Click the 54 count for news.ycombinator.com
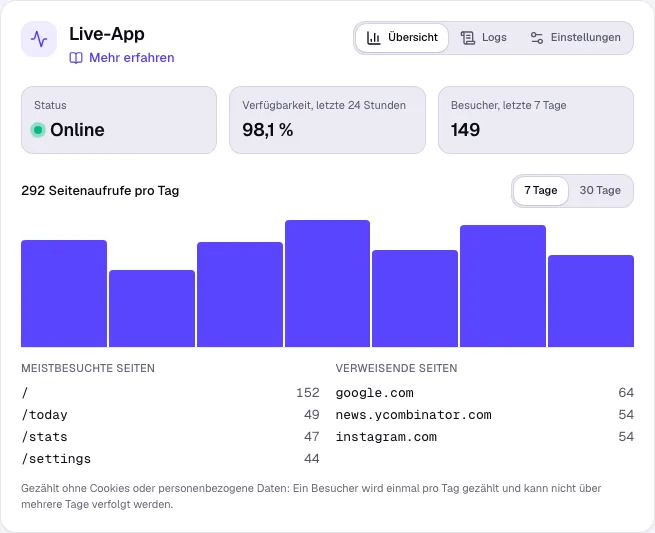Image resolution: width=655 pixels, height=533 pixels. [x=626, y=415]
